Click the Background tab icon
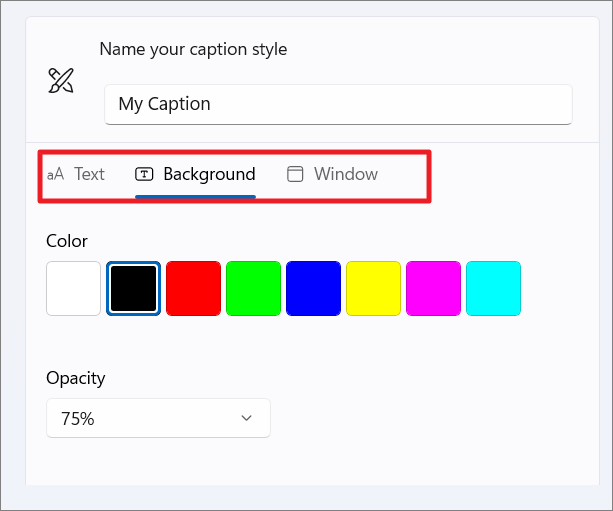This screenshot has height=511, width=613. point(144,174)
